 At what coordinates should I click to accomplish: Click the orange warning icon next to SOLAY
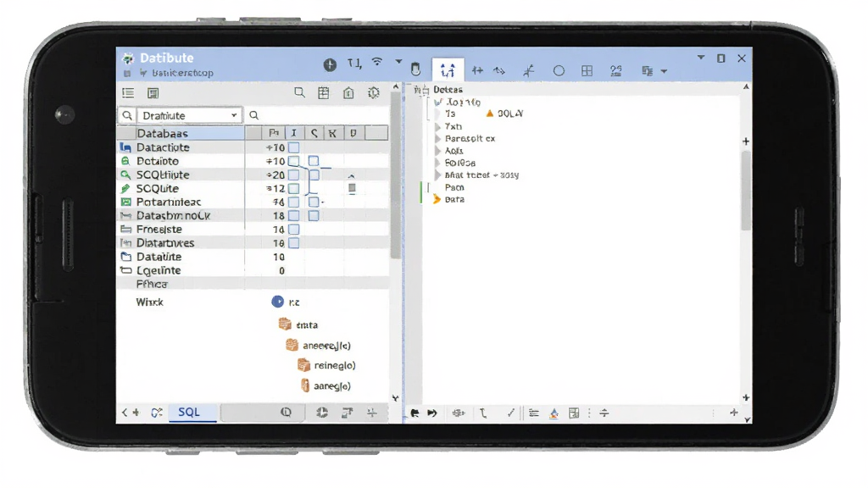[489, 114]
